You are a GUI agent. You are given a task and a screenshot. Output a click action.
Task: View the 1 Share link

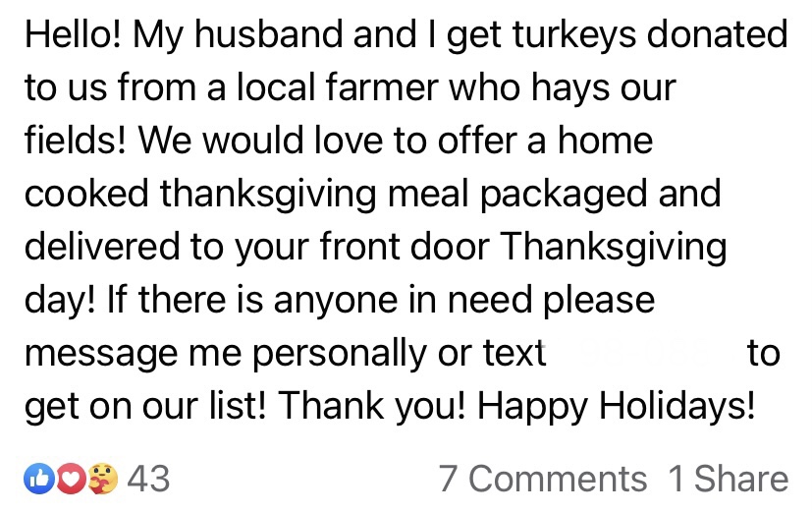point(728,480)
